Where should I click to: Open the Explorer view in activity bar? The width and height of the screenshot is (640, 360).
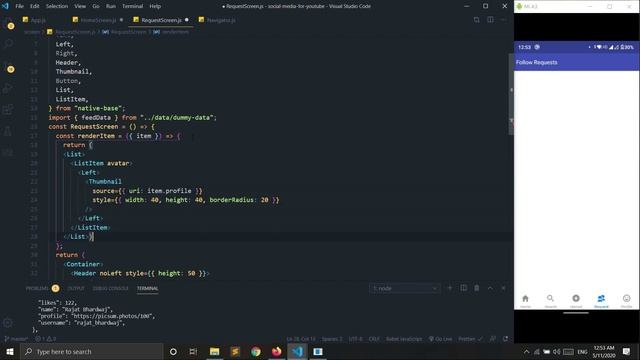[x=8, y=24]
